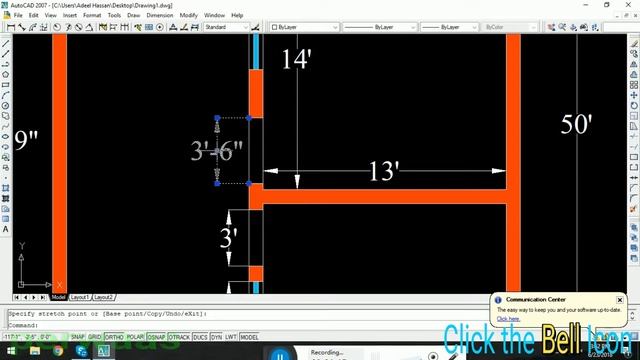This screenshot has height=360, width=640.
Task: Open Windows Start menu
Action: pos(11,351)
